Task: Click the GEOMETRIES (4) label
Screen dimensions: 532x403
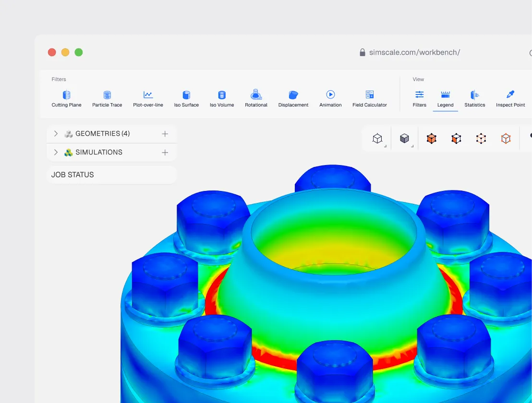Action: tap(102, 133)
